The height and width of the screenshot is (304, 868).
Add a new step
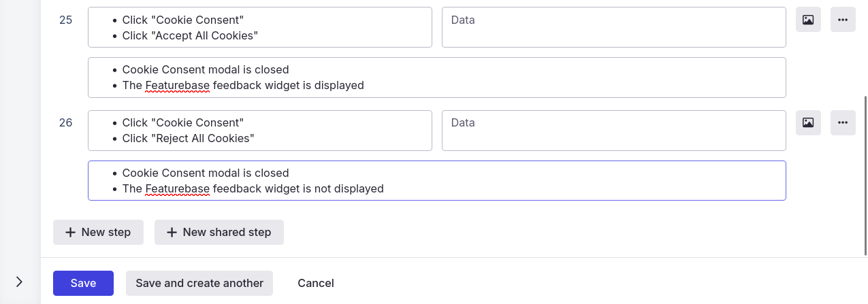pos(98,232)
